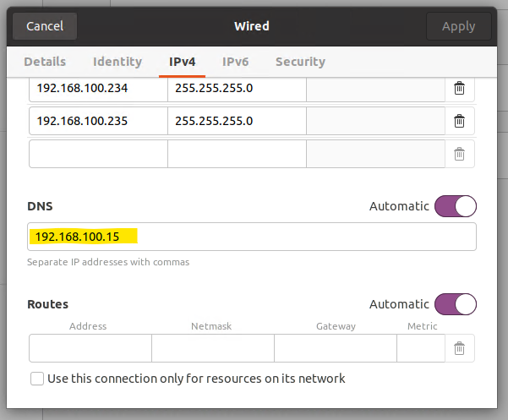The width and height of the screenshot is (508, 420).
Task: Click empty netmask field in third row
Action: (237, 154)
